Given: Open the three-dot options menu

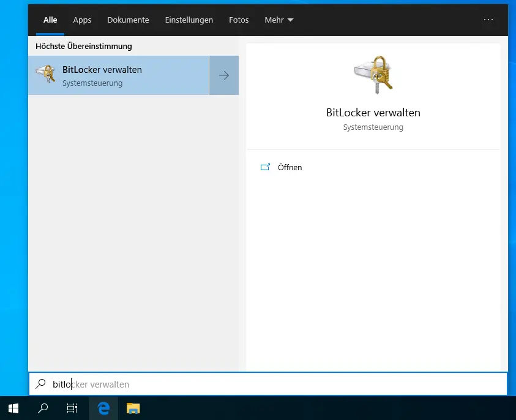Looking at the screenshot, I should pyautogui.click(x=488, y=20).
